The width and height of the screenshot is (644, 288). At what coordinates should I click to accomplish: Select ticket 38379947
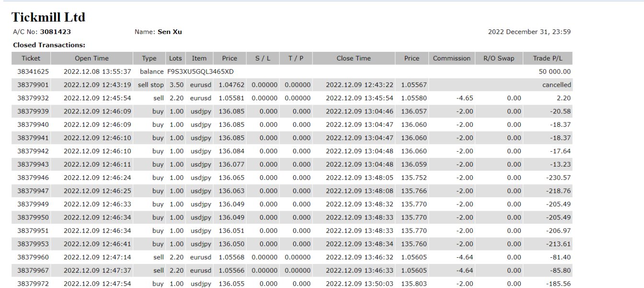(33, 191)
